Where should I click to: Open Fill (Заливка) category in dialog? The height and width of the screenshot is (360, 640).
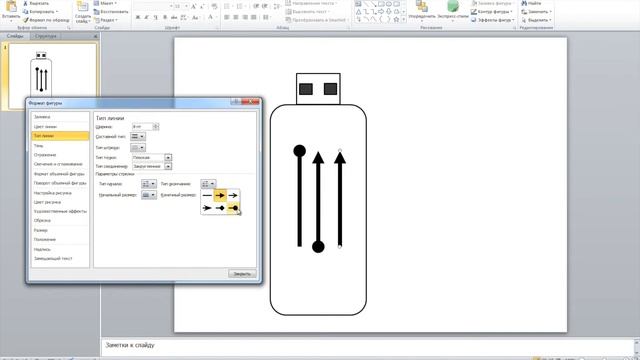click(x=60, y=117)
